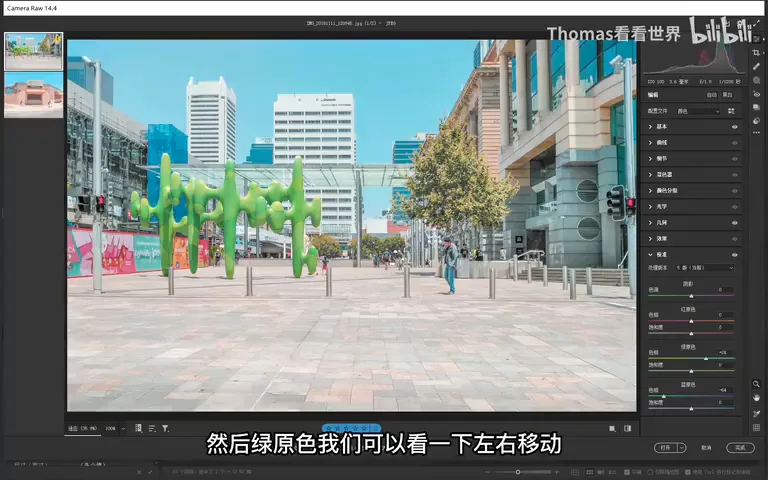Viewport: 768px width, 480px height.
Task: Adjust the 蓝原色 saturation slider handle
Action: [691, 408]
